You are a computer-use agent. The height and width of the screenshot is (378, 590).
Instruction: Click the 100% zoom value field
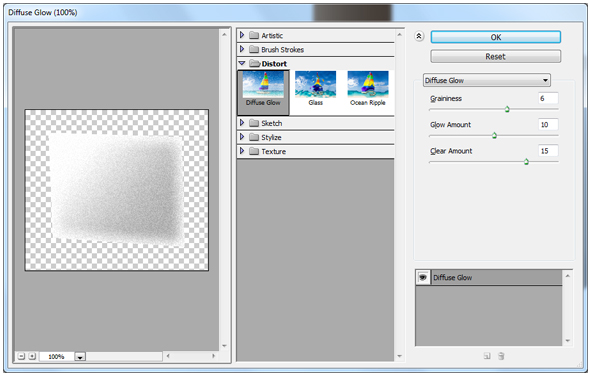click(x=56, y=357)
